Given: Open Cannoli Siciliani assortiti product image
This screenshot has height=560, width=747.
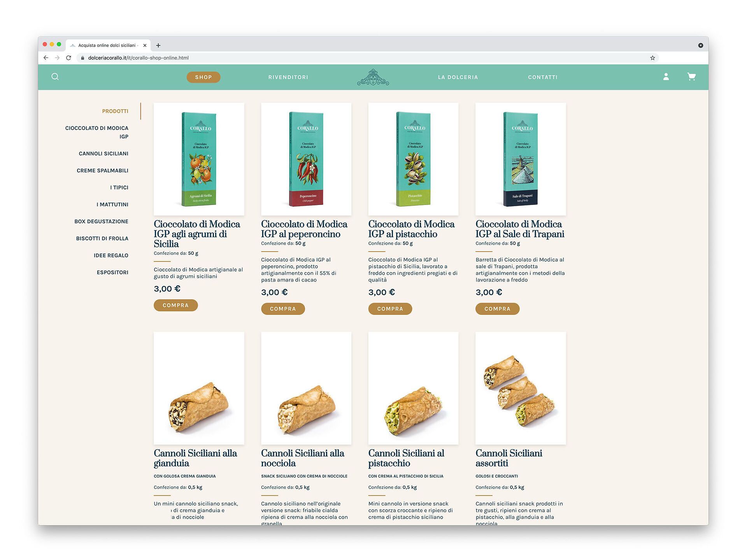Looking at the screenshot, I should tap(521, 388).
